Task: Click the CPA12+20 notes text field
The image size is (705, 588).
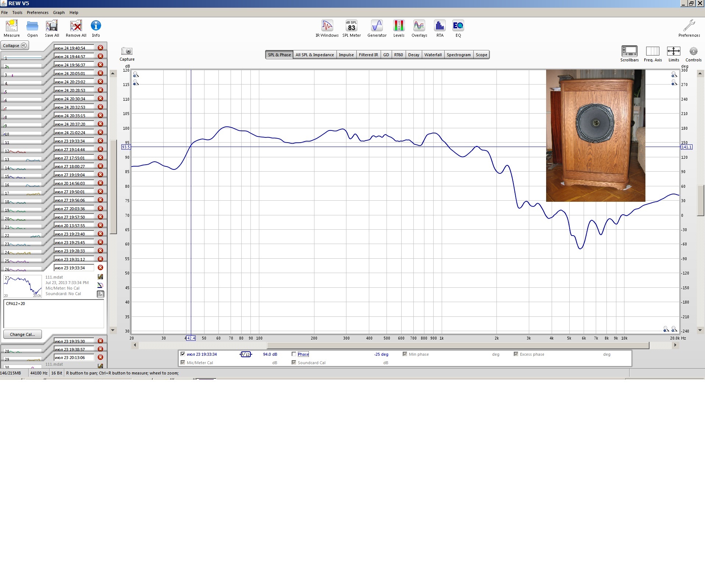Action: point(54,313)
